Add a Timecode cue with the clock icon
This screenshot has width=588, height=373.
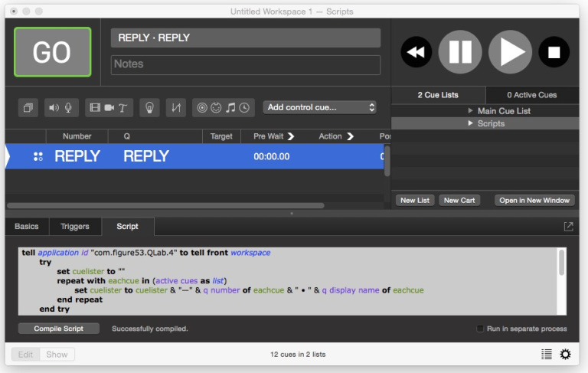click(244, 108)
